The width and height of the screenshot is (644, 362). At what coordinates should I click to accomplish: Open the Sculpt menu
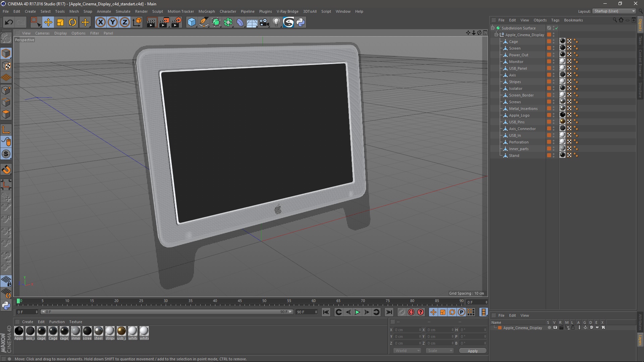pyautogui.click(x=158, y=11)
